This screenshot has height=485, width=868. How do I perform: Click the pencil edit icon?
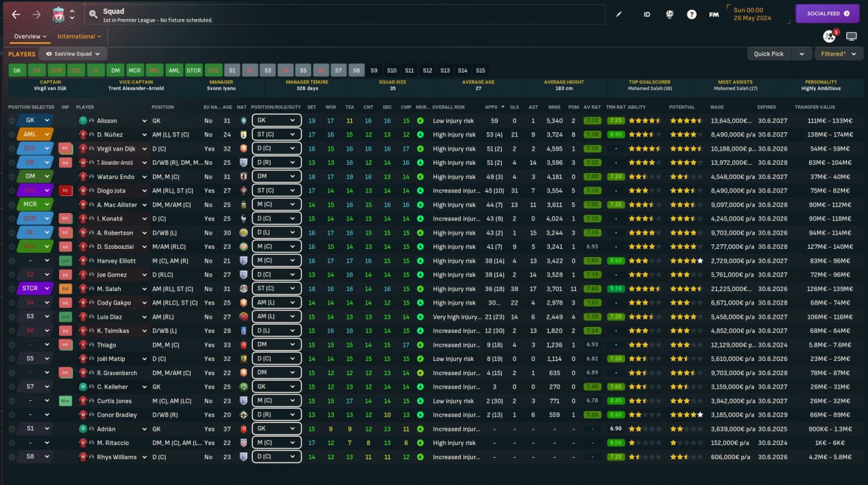coord(618,14)
